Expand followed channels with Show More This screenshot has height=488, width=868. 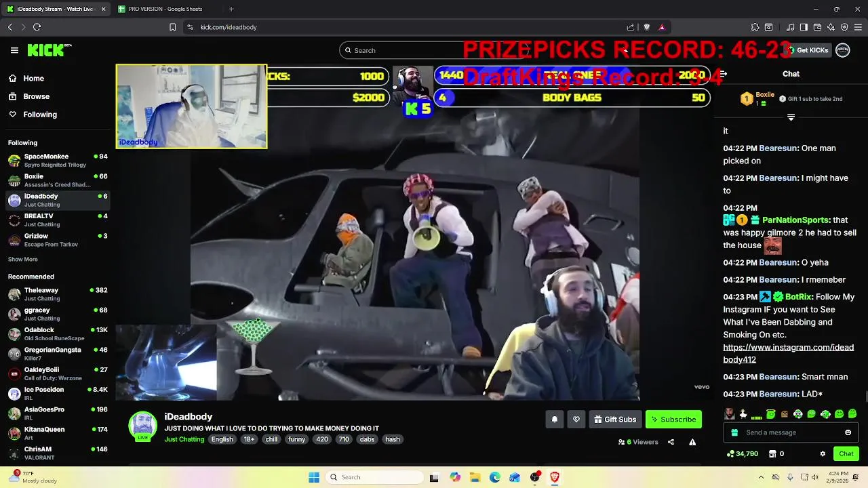click(x=23, y=259)
